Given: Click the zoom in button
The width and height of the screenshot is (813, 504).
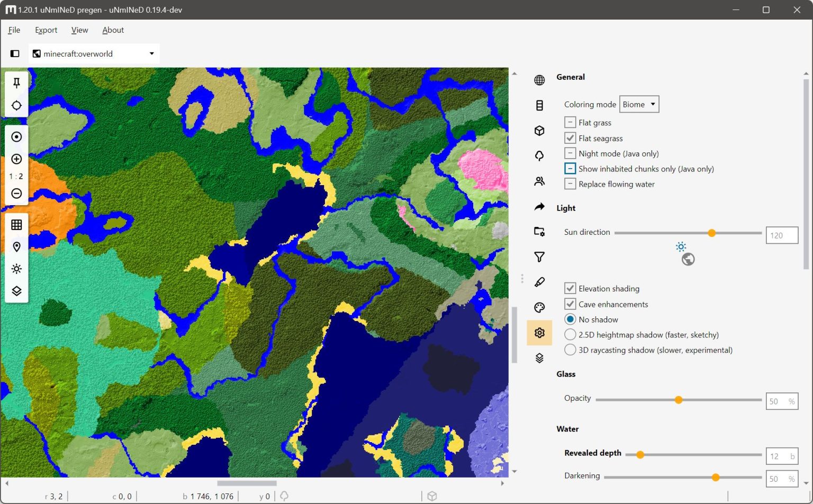Looking at the screenshot, I should [x=16, y=159].
